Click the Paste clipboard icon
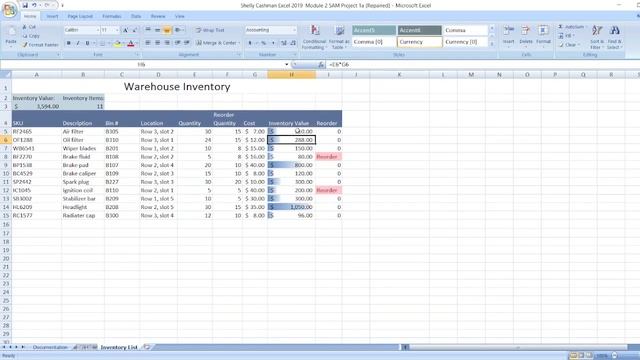This screenshot has width=640, height=360. [11, 31]
